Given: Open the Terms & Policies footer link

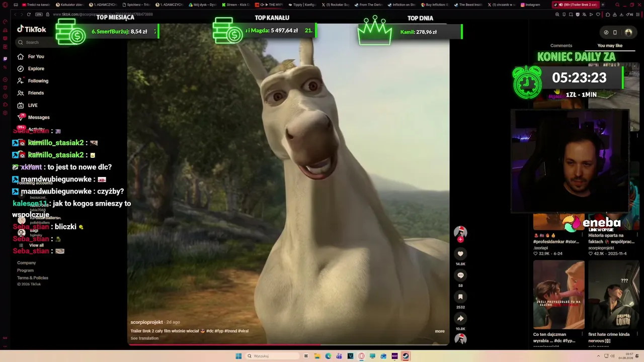Looking at the screenshot, I should [x=33, y=278].
